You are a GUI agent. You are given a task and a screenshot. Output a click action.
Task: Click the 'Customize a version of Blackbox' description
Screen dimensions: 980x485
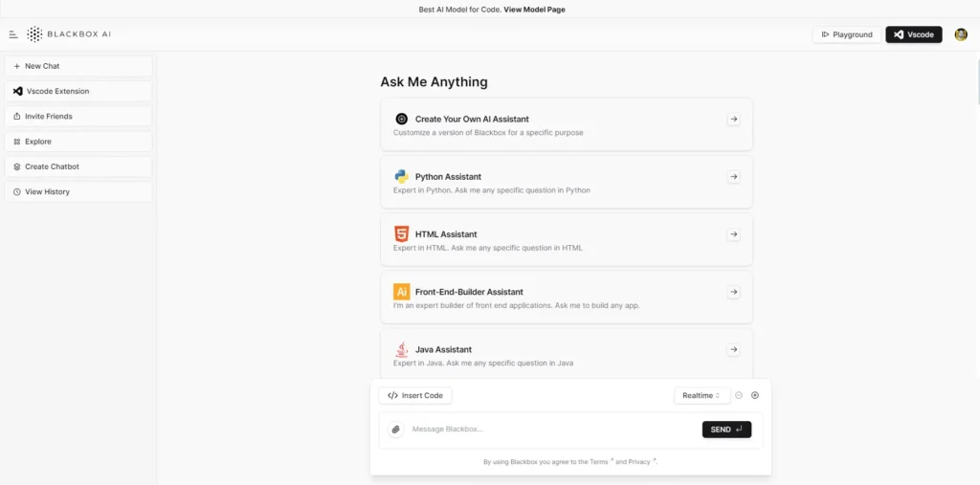tap(488, 133)
